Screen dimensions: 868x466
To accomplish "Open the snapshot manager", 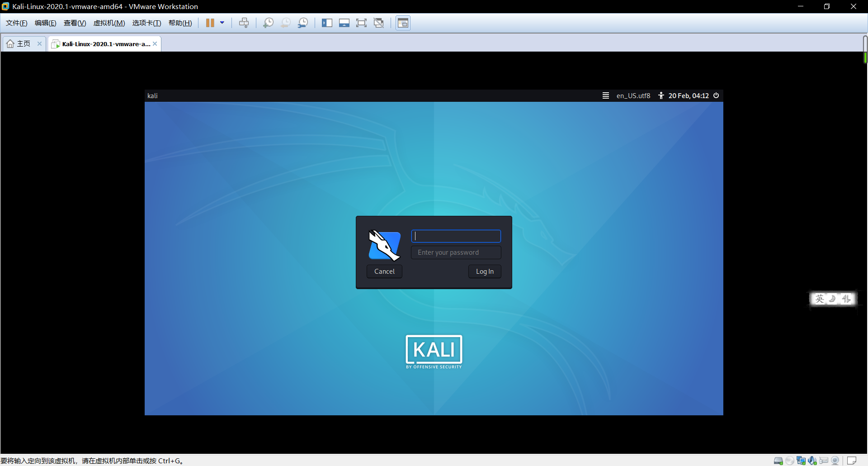I will coord(303,23).
